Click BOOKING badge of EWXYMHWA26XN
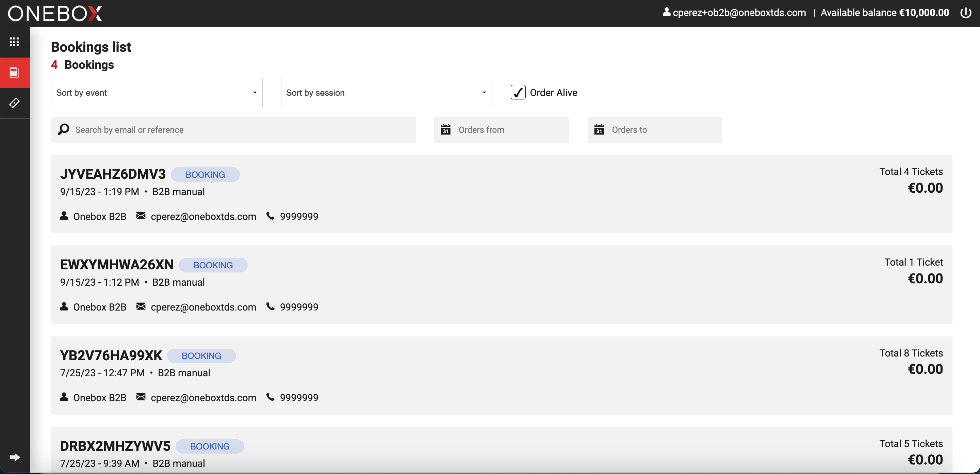 coord(213,265)
